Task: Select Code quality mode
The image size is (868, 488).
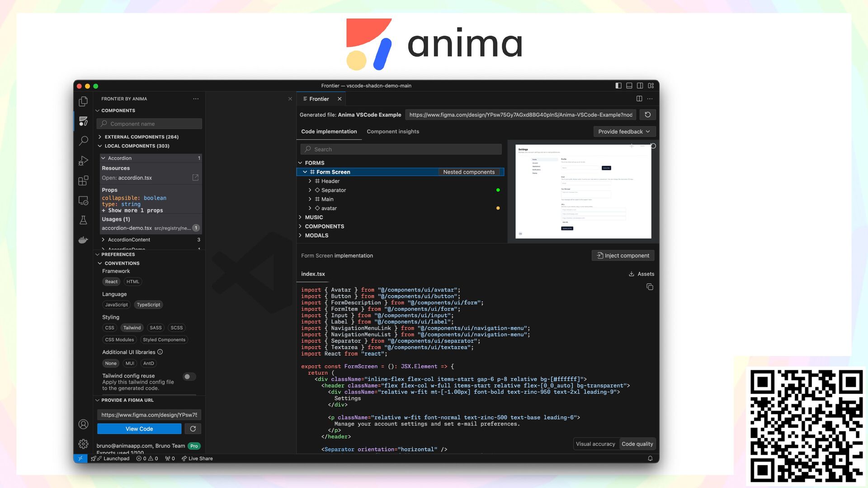Action: click(x=637, y=444)
